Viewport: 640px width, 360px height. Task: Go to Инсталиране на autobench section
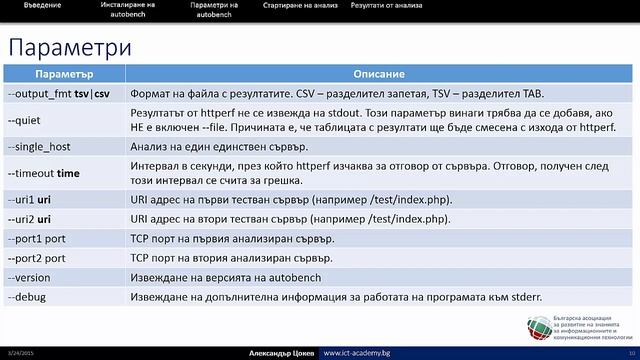click(128, 10)
